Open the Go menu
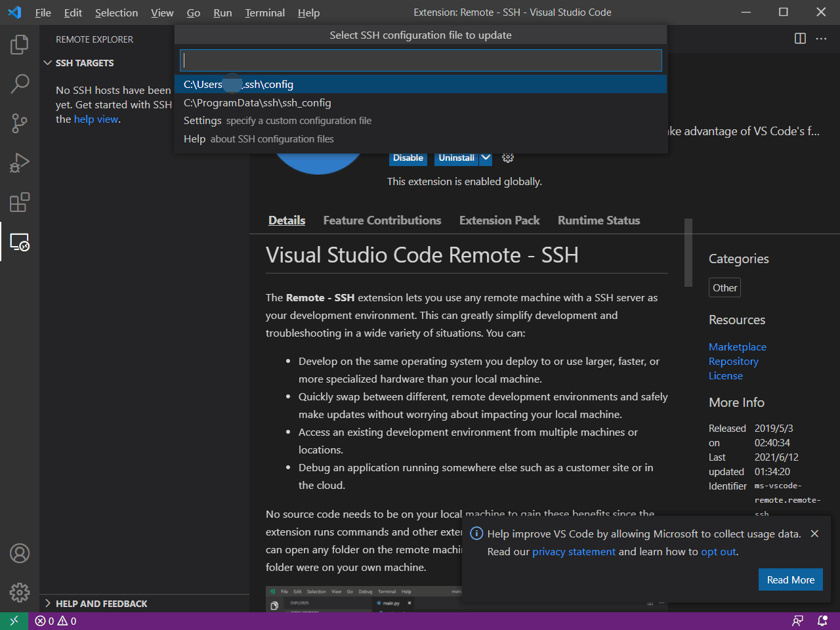This screenshot has width=840, height=630. click(x=194, y=12)
